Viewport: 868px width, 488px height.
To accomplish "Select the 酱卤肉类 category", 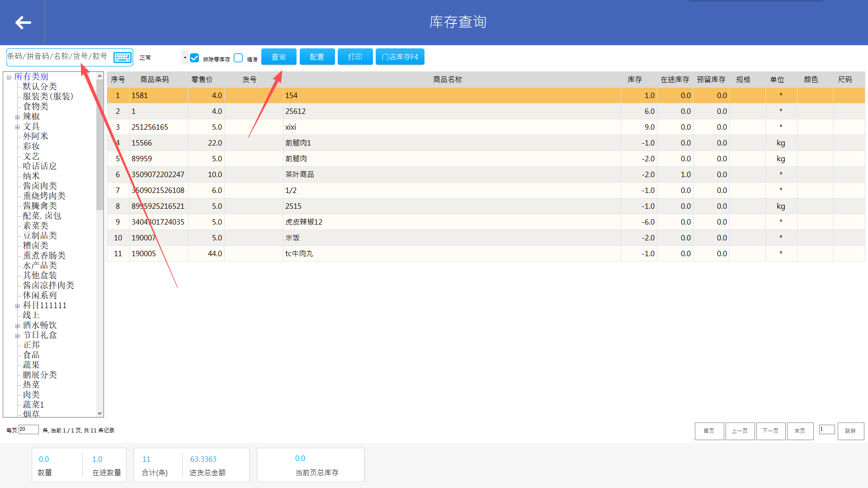I will (40, 186).
